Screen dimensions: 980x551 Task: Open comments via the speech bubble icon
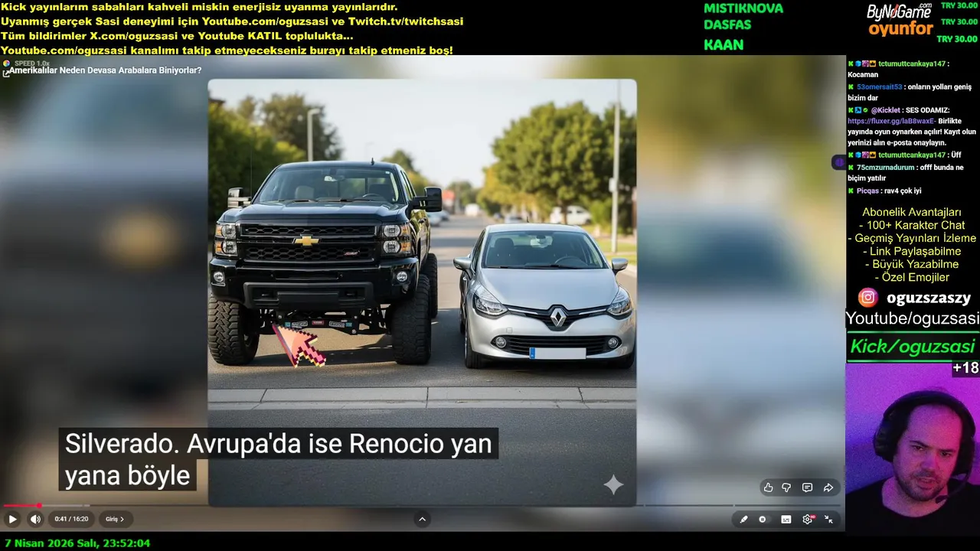(807, 487)
